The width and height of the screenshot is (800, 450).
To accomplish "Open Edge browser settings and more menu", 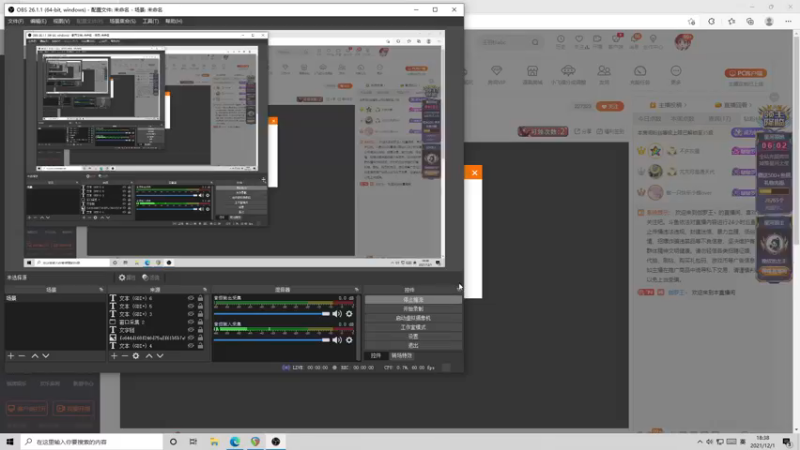I will point(788,21).
